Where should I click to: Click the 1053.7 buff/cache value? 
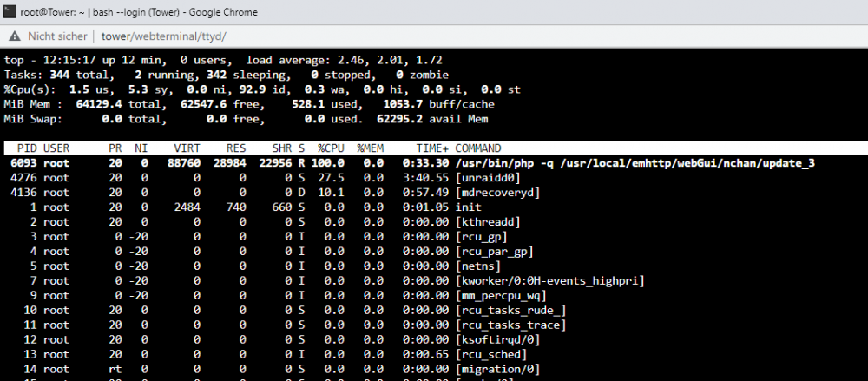pos(404,104)
